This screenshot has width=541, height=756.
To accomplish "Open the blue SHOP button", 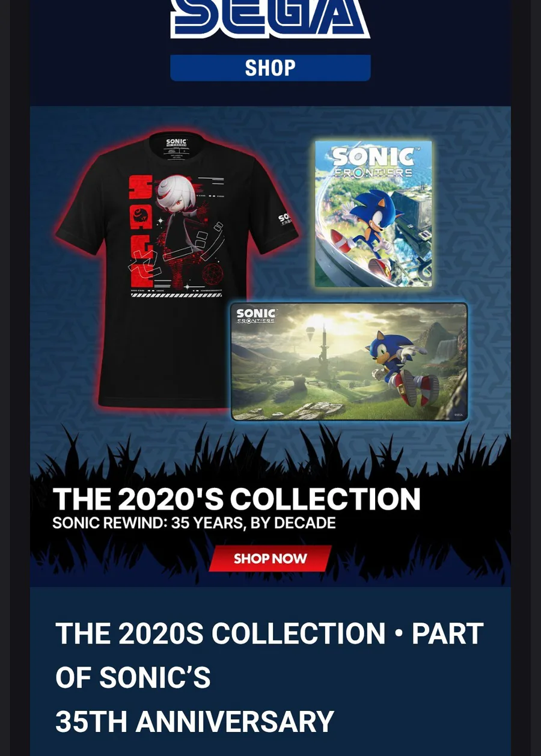I will tap(270, 68).
